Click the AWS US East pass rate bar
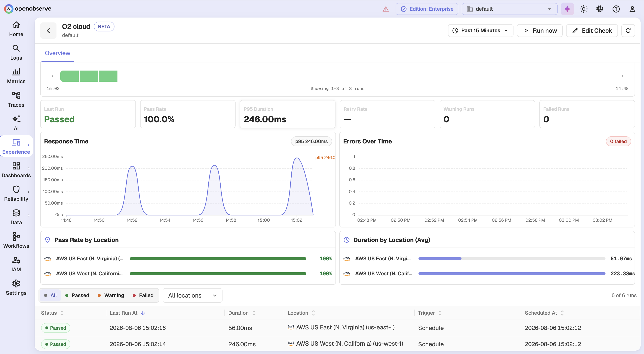The image size is (644, 354). tap(218, 259)
